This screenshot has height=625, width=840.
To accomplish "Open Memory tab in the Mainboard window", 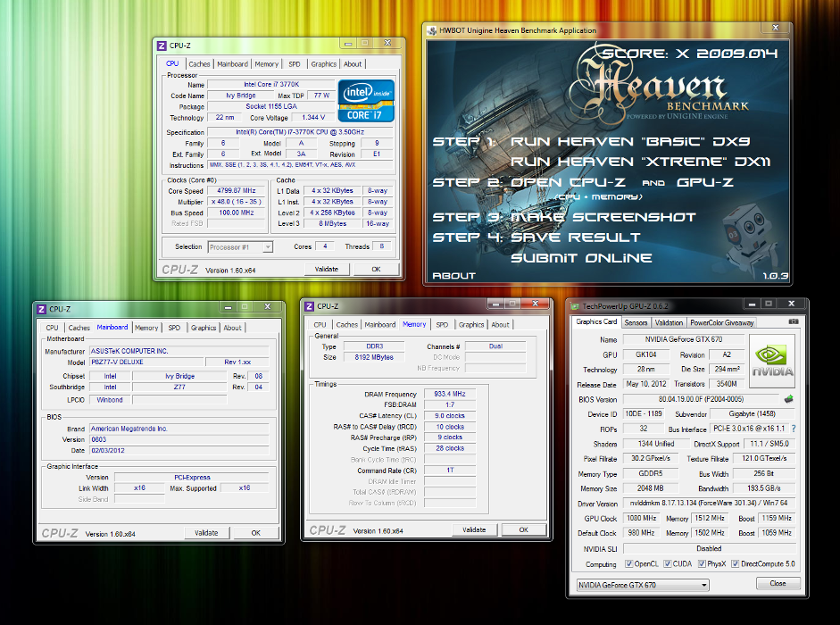I will click(146, 328).
